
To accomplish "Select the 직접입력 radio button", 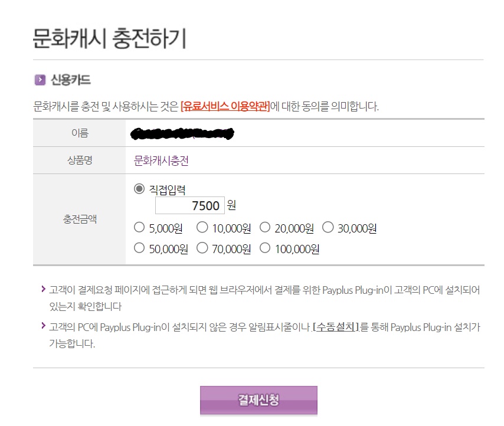I will tap(139, 189).
